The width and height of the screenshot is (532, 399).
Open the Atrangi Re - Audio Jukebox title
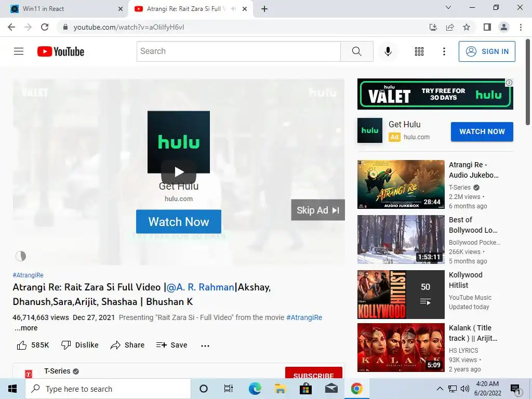click(x=474, y=170)
